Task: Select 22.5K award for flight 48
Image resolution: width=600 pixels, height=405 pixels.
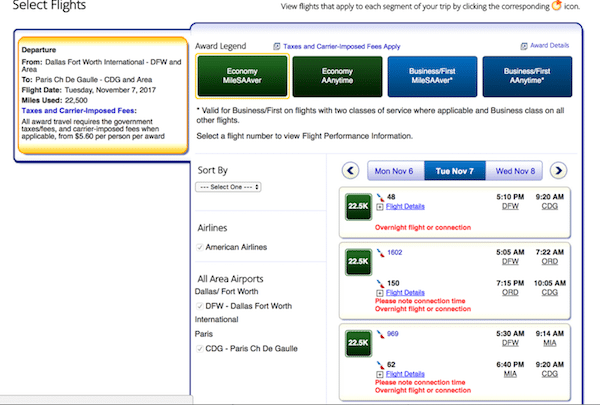Action: tap(358, 207)
